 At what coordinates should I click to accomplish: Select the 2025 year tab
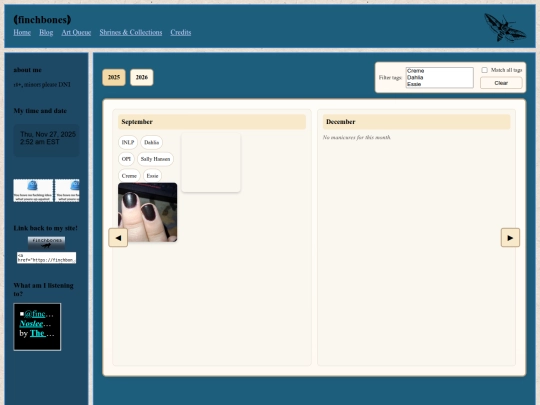[x=114, y=77]
